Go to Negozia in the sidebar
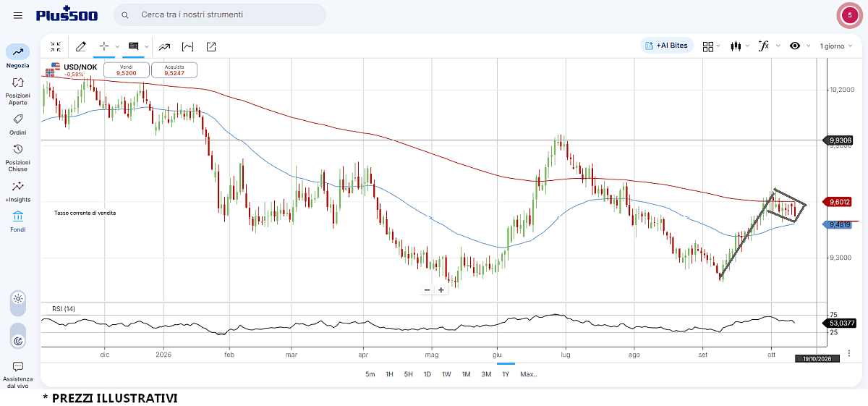The height and width of the screenshot is (406, 868). (18, 56)
